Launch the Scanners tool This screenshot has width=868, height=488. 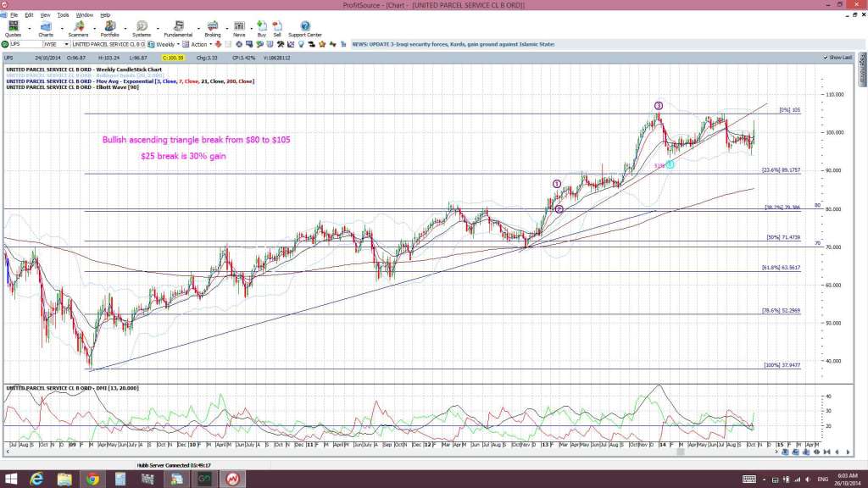pos(78,29)
